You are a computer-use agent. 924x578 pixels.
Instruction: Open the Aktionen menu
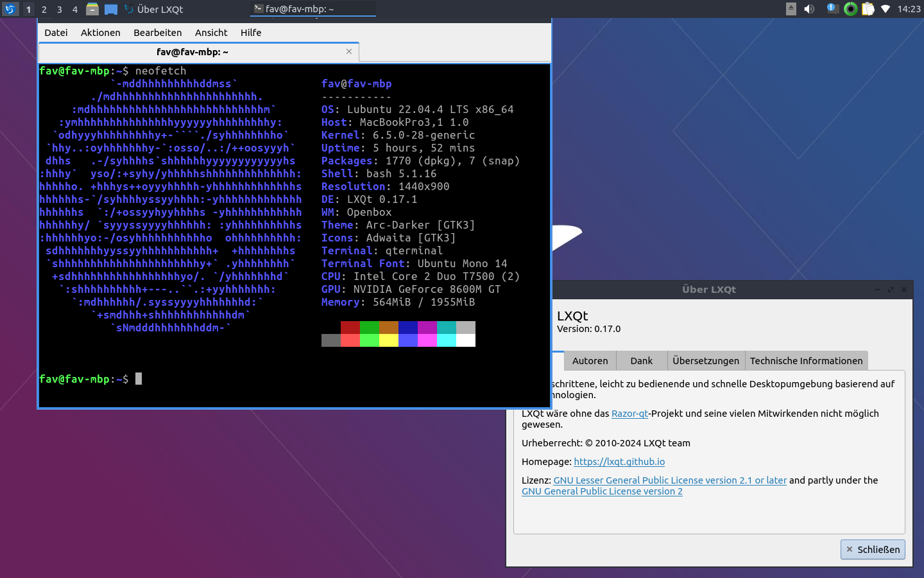[x=101, y=33]
